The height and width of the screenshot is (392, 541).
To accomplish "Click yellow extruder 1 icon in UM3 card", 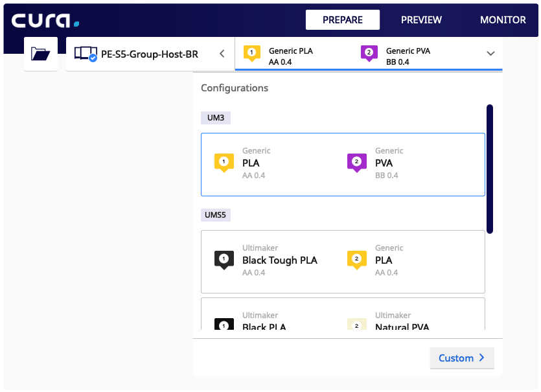I will click(x=224, y=163).
